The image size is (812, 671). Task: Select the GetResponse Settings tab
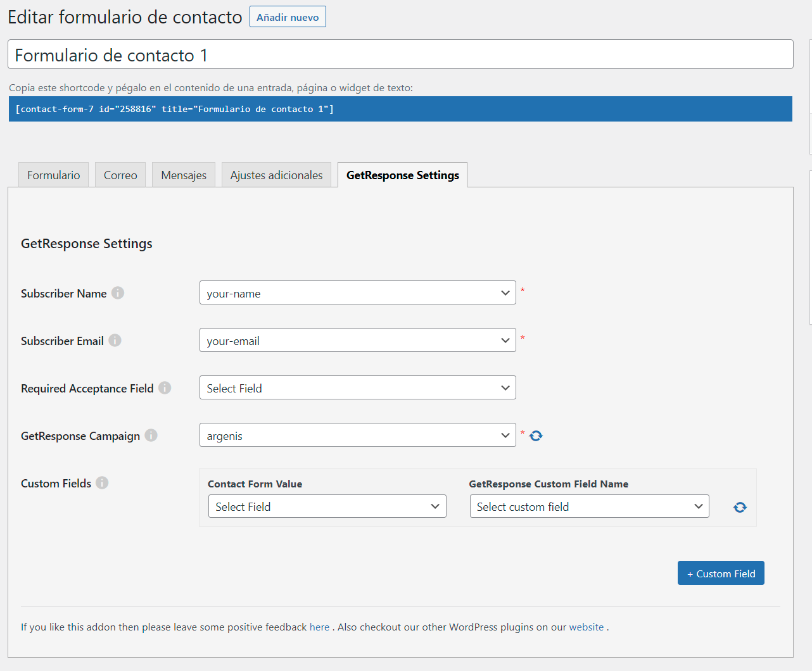[x=403, y=175]
